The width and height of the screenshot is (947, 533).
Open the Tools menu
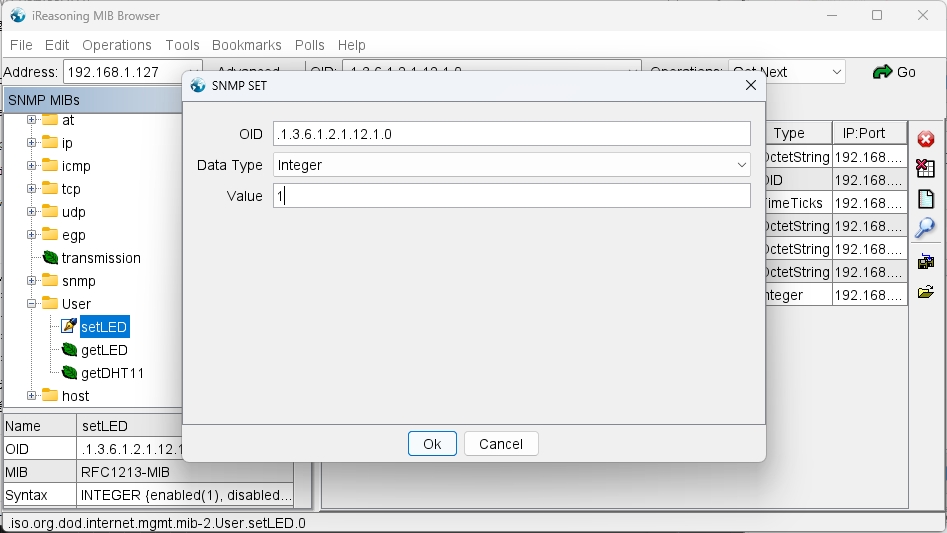182,45
